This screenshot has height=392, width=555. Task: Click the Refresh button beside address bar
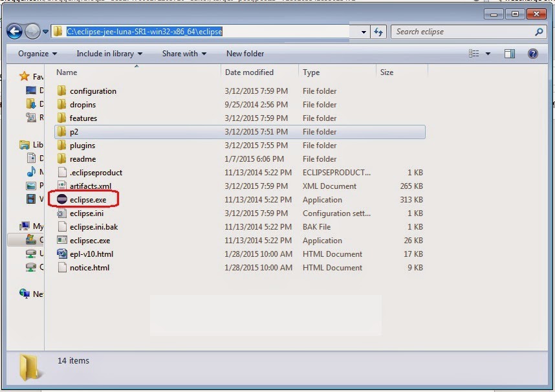[378, 32]
